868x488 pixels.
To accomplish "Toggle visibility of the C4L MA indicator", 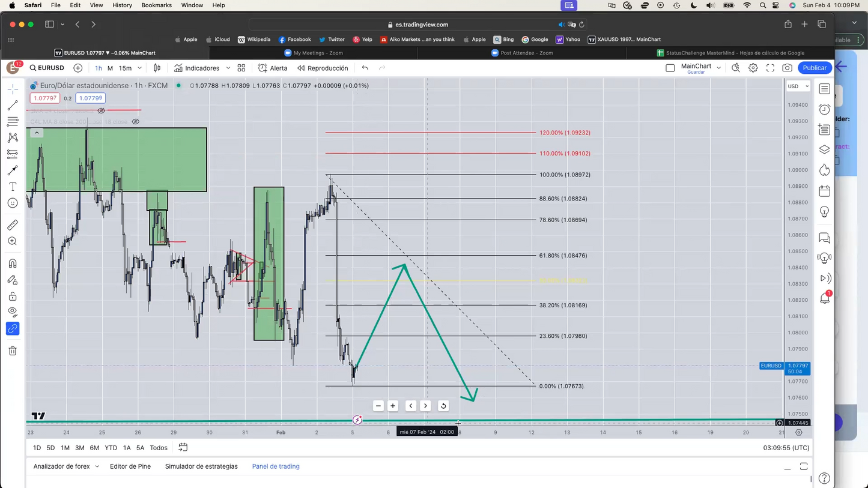I will [x=136, y=122].
